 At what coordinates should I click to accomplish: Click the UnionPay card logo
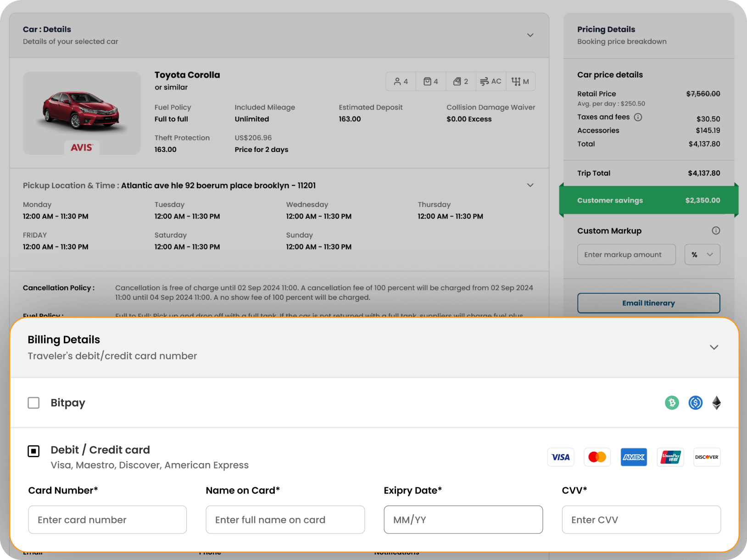tap(670, 457)
